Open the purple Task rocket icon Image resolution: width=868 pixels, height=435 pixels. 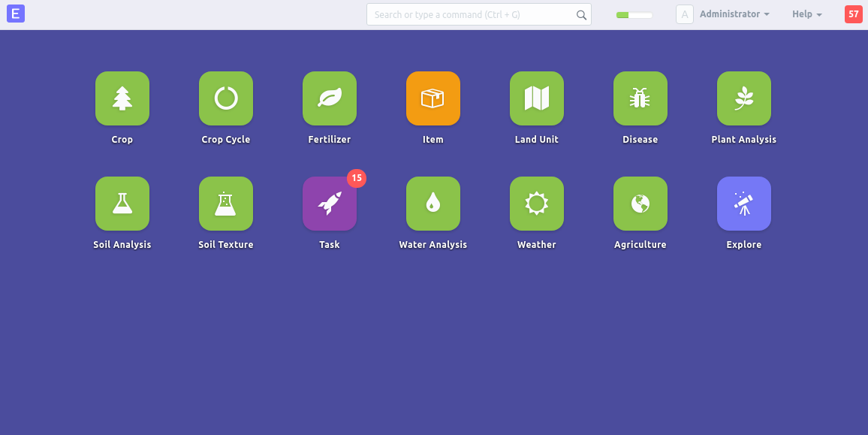330,204
